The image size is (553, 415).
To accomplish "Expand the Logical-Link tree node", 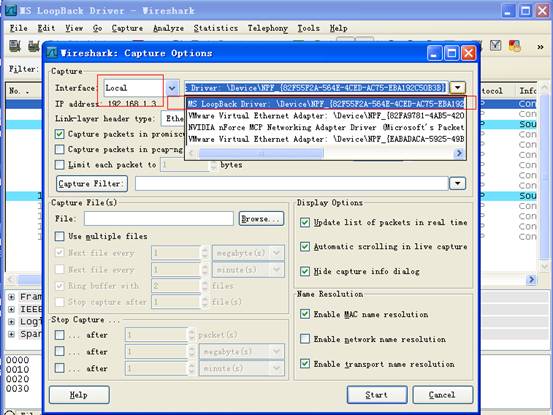I will [11, 322].
